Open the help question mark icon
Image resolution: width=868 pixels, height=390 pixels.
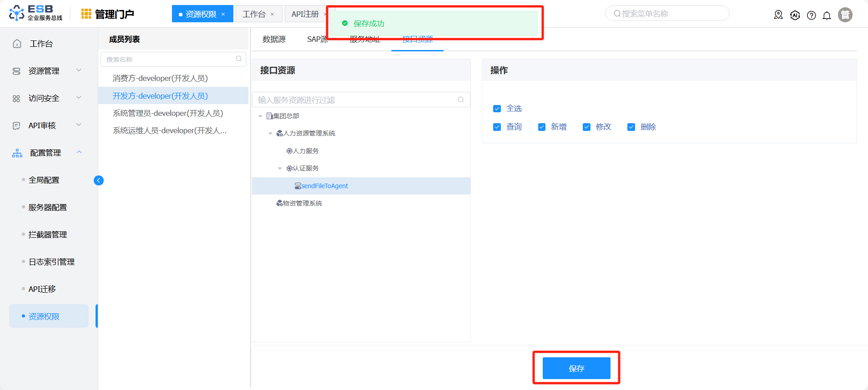(x=811, y=15)
